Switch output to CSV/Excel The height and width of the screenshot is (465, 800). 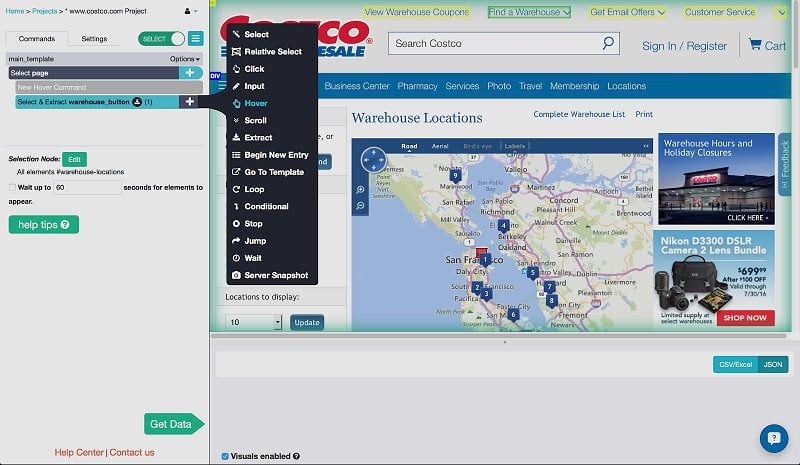735,364
